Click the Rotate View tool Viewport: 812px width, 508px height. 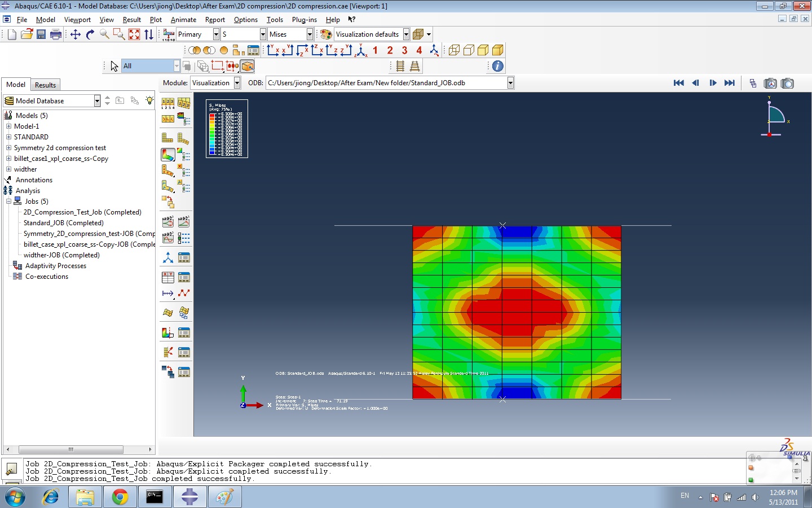pyautogui.click(x=90, y=34)
